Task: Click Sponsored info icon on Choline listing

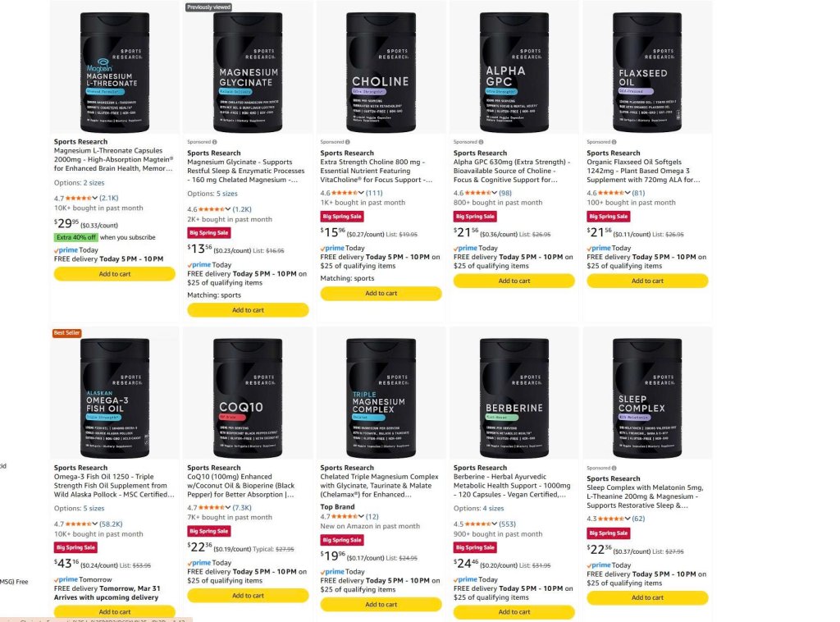Action: pos(348,142)
